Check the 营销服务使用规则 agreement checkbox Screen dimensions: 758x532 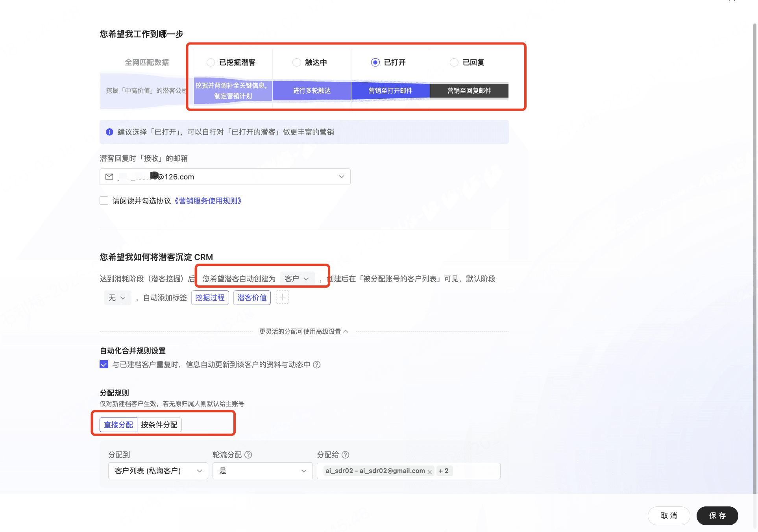pyautogui.click(x=104, y=201)
